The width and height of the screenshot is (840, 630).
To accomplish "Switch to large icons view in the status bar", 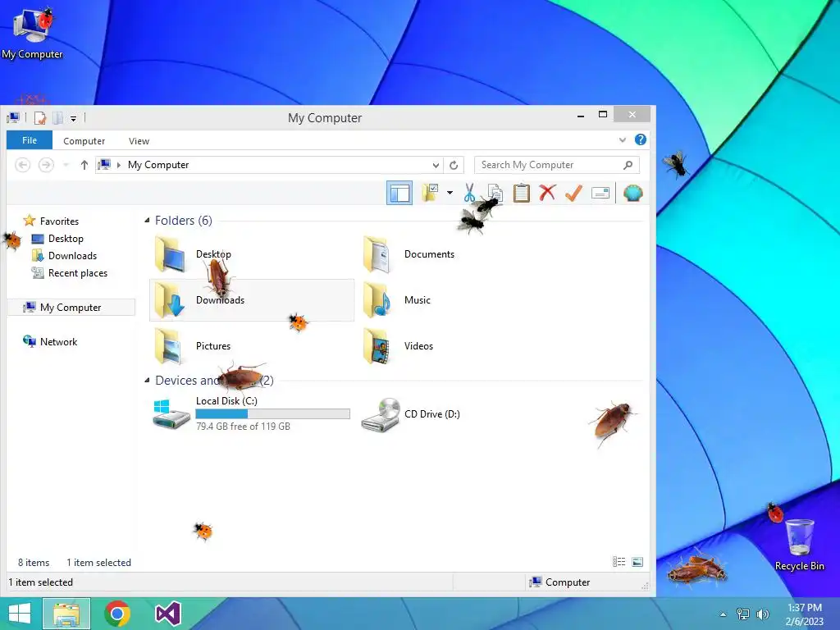I will pos(637,561).
